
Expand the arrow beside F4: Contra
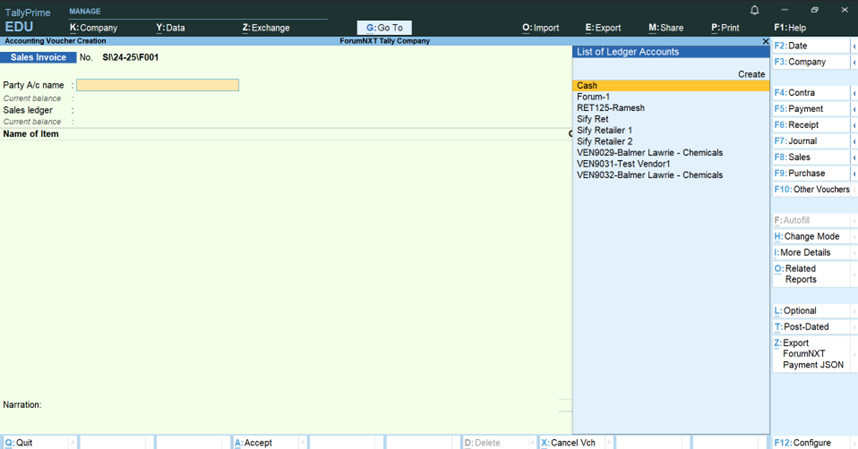(x=854, y=93)
